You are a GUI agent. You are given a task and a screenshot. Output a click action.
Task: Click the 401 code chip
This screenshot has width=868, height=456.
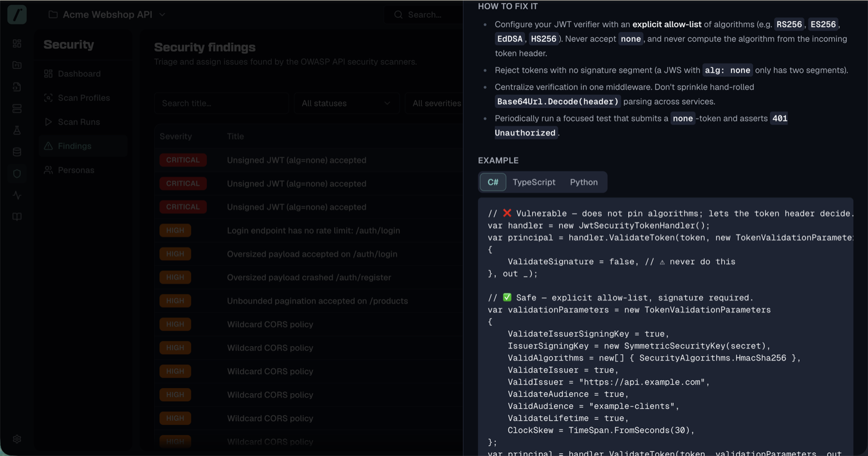coord(780,118)
